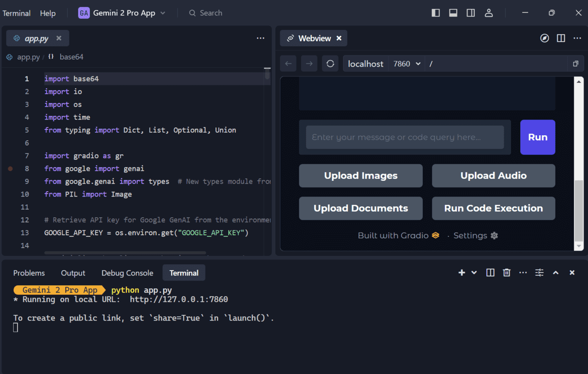The width and height of the screenshot is (588, 374).
Task: Open terminal panel more actions menu
Action: pyautogui.click(x=523, y=273)
